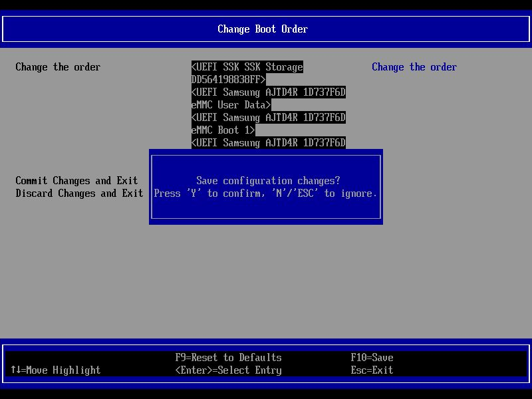The image size is (532, 399).
Task: Click the bottom keyboard help bar
Action: pyautogui.click(x=266, y=364)
